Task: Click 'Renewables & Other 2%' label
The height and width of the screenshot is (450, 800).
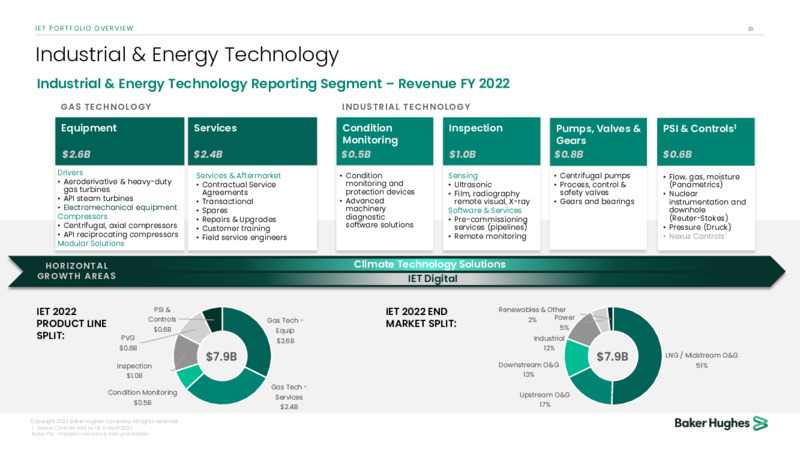Action: 532,315
